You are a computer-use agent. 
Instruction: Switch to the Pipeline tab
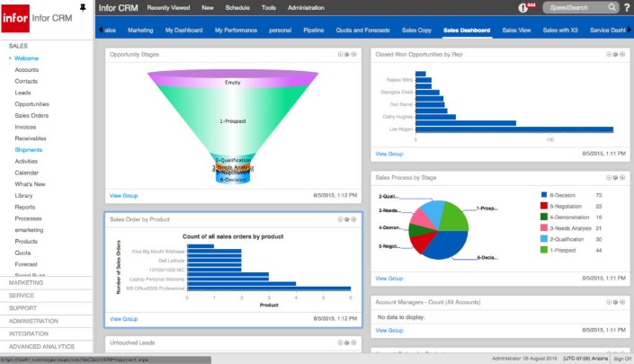(x=315, y=30)
